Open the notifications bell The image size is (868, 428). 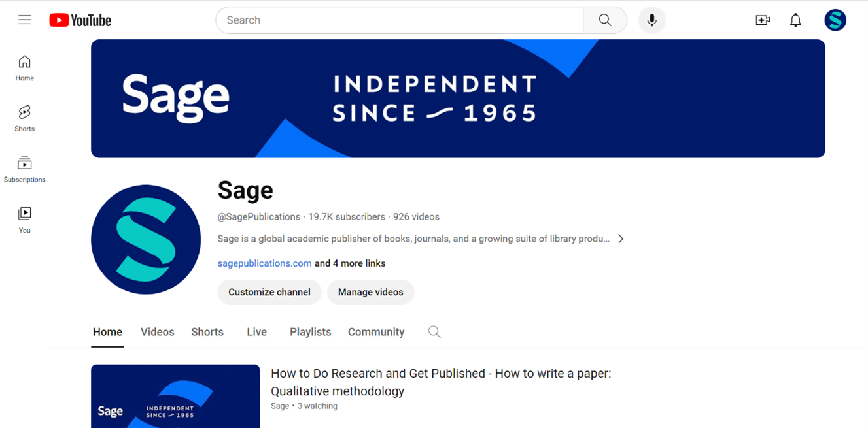(795, 20)
